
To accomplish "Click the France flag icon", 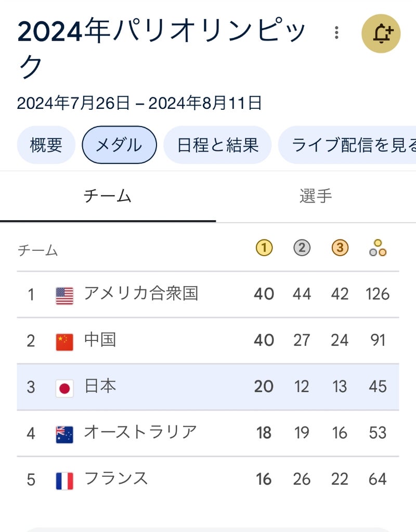I will tap(64, 480).
